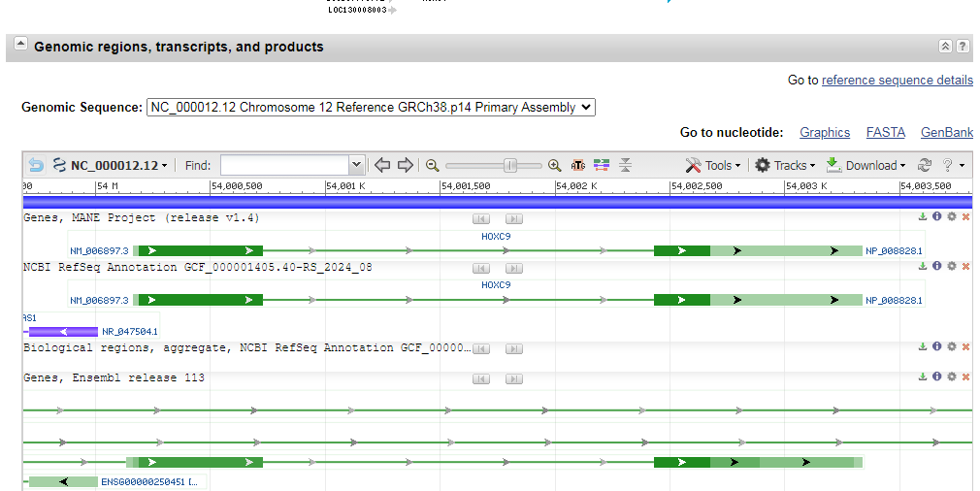Refresh the sequence viewer
Image resolution: width=980 pixels, height=491 pixels.
click(x=925, y=166)
